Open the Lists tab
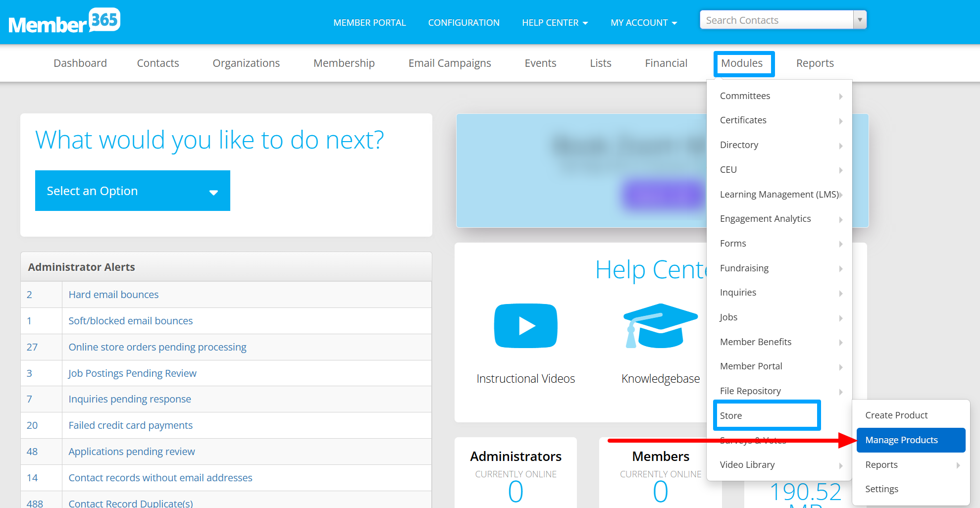The height and width of the screenshot is (508, 980). [x=601, y=63]
